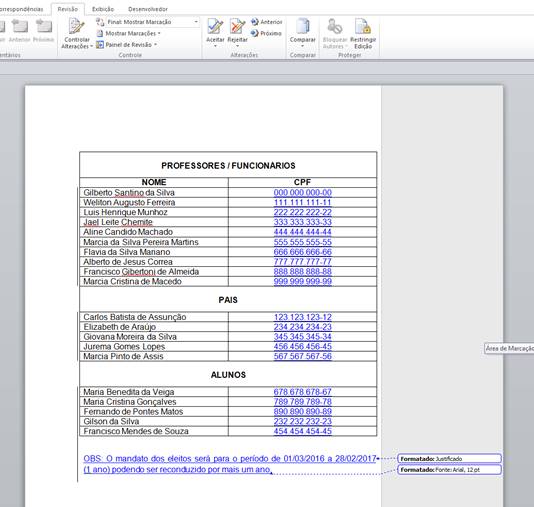Open the Mostrar Marcações menu
Viewport: 534px width, 507px height.
132,33
